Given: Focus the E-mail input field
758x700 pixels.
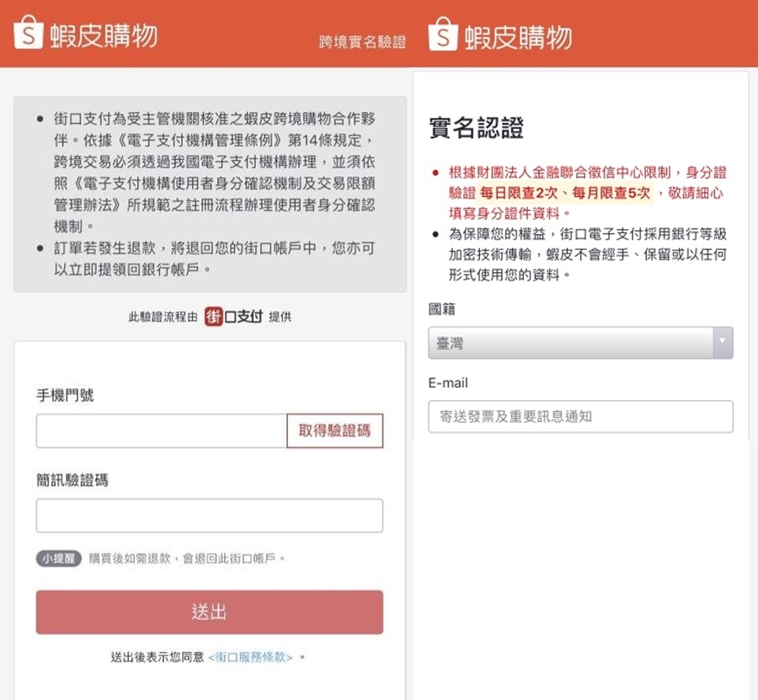Looking at the screenshot, I should click(580, 416).
